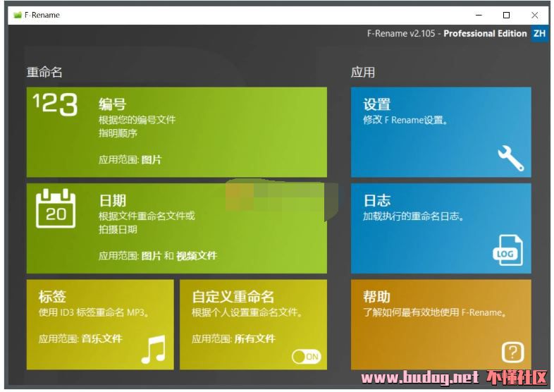
Task: Maximize the F-Rename window
Action: [506, 15]
